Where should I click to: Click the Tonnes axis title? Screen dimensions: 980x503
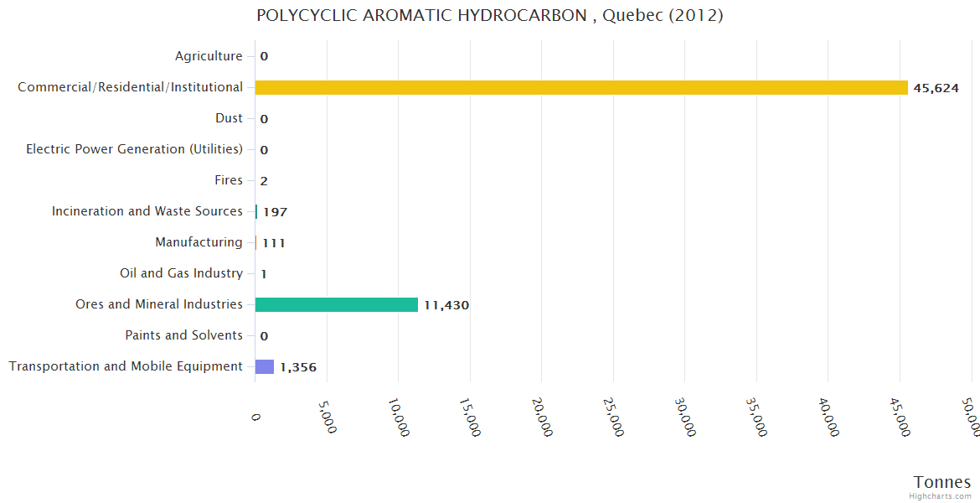pyautogui.click(x=941, y=482)
